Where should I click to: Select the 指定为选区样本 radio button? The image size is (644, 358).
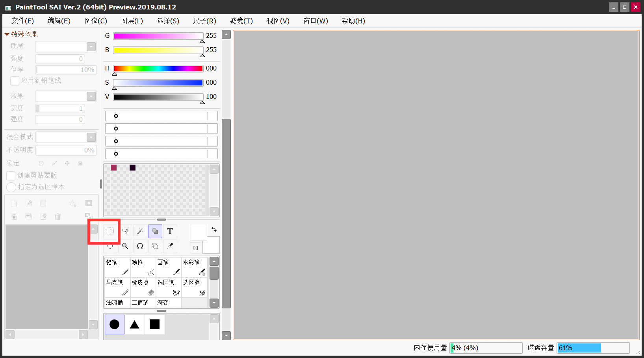click(11, 187)
